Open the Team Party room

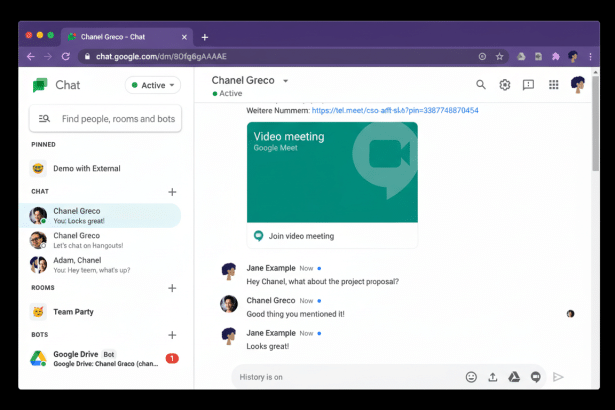(x=101, y=312)
